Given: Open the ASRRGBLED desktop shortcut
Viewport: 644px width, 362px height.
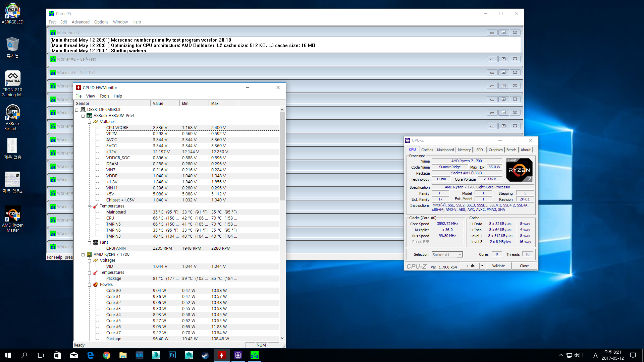Looking at the screenshot, I should 12,13.
